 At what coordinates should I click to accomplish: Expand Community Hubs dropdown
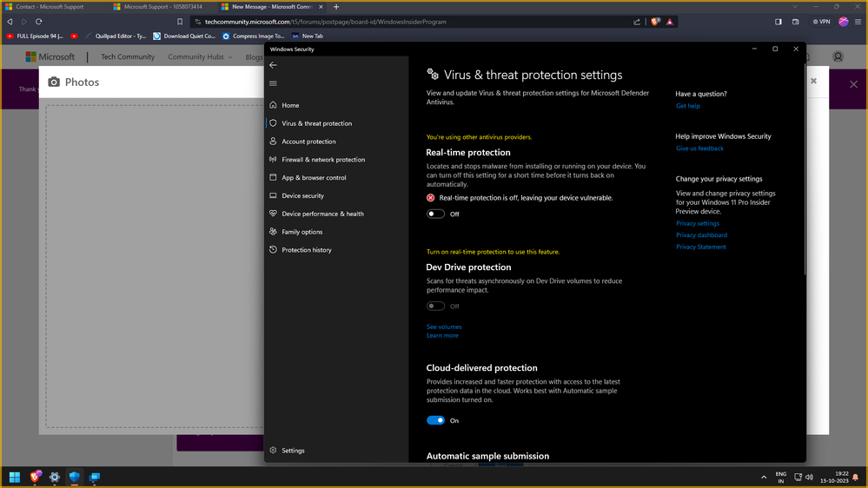tap(200, 57)
